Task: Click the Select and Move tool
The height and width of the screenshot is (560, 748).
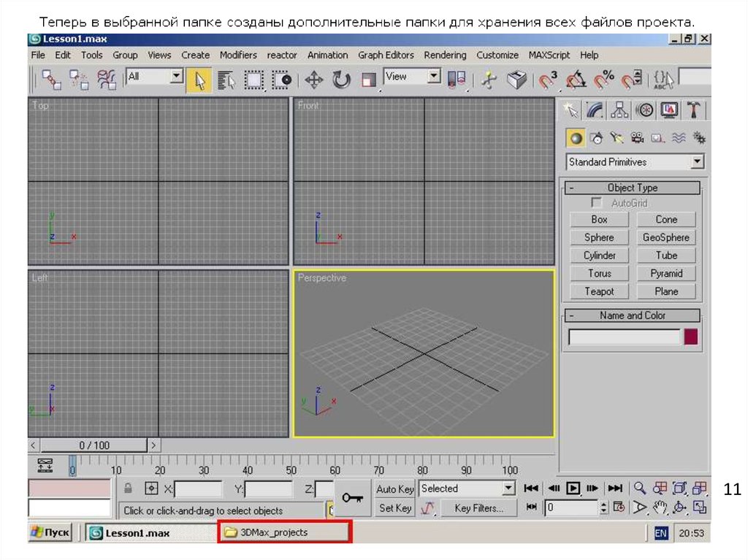Action: tap(313, 80)
